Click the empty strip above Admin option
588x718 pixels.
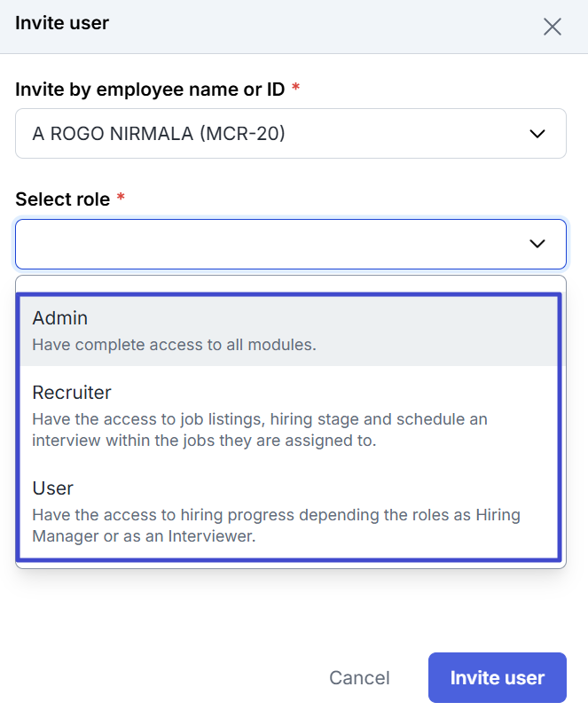coord(291,284)
